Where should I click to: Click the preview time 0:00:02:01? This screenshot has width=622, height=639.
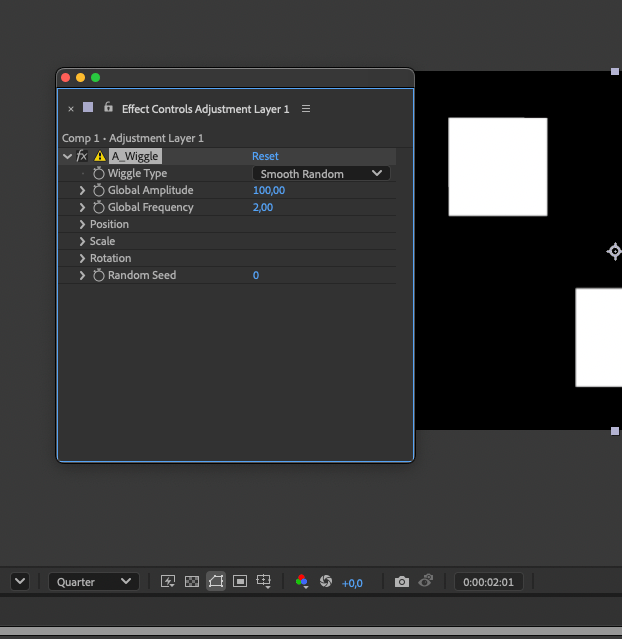point(488,582)
